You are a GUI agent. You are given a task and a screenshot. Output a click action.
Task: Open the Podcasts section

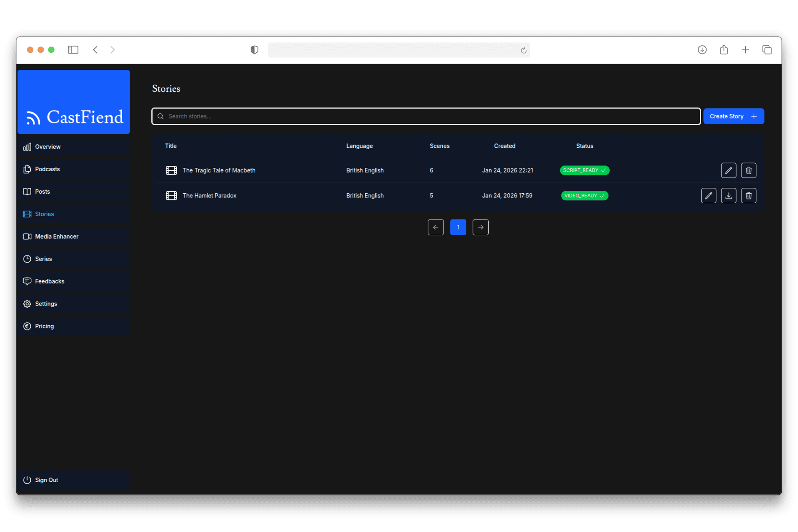coord(74,169)
